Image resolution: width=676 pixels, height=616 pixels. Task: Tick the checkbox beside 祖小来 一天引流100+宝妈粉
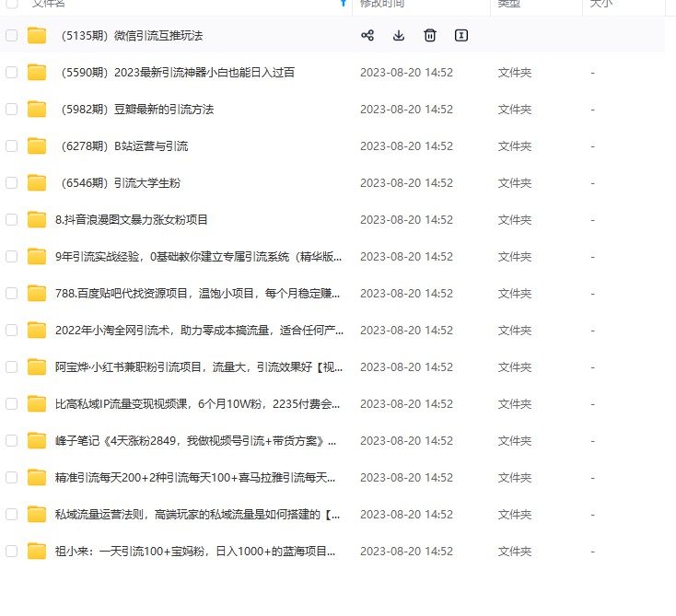[12, 552]
